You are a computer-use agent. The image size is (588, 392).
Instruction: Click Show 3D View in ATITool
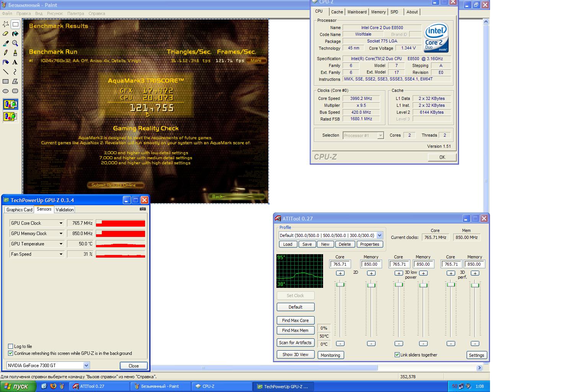tap(295, 354)
